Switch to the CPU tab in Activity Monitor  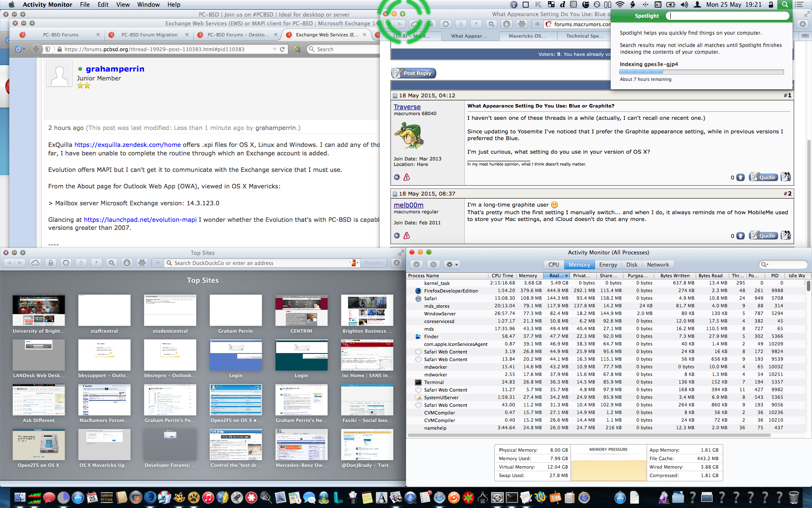[554, 265]
